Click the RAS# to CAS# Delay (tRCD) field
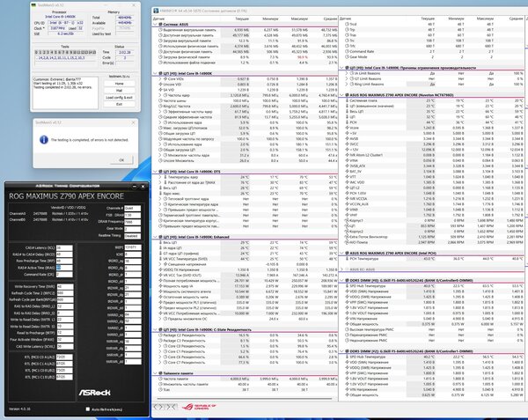This screenshot has width=528, height=420. (x=64, y=254)
